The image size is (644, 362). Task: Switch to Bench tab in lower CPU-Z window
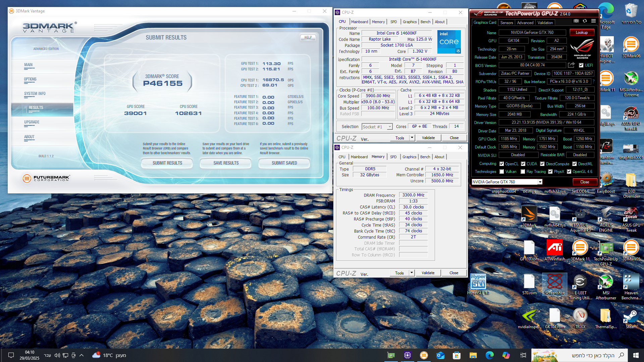pyautogui.click(x=425, y=157)
